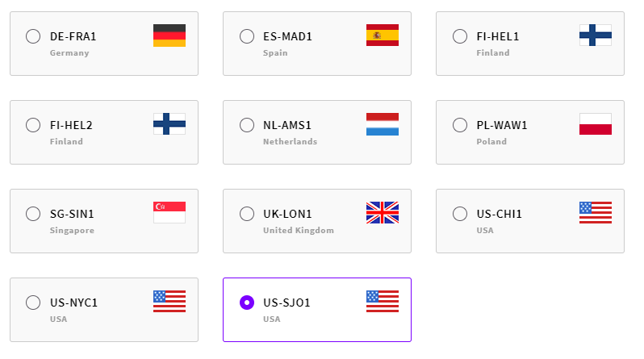Click the Spain flag icon

coord(383,35)
